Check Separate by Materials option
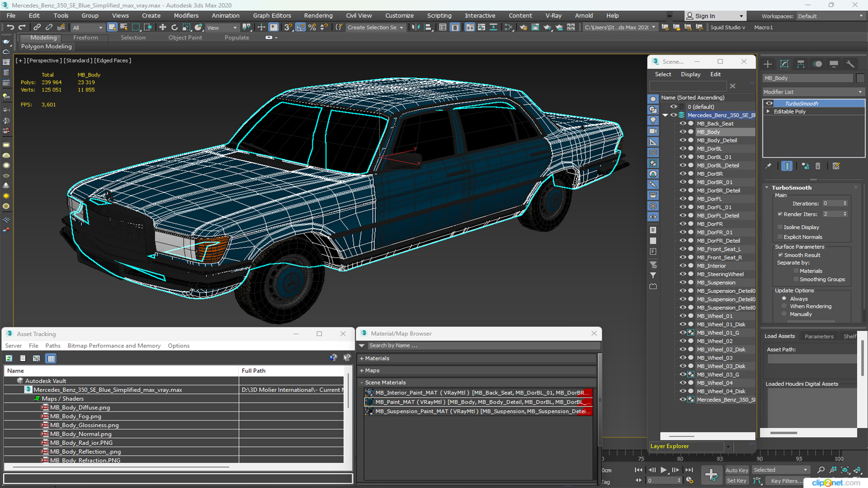The image size is (868, 488). [x=796, y=271]
